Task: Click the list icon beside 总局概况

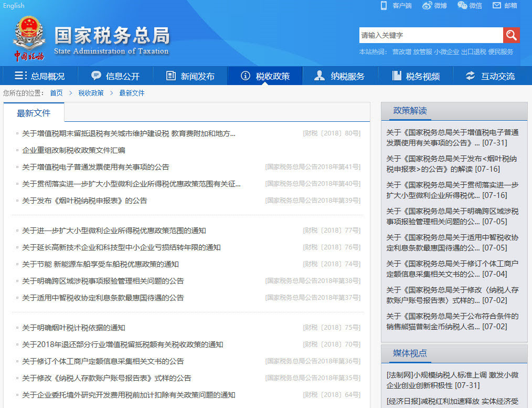Action: 20,76
